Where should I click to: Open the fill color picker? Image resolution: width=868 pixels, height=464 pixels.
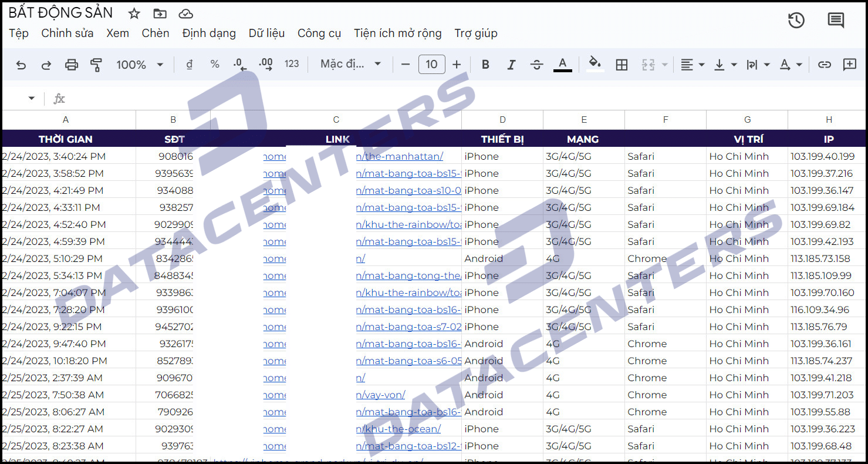pyautogui.click(x=595, y=64)
